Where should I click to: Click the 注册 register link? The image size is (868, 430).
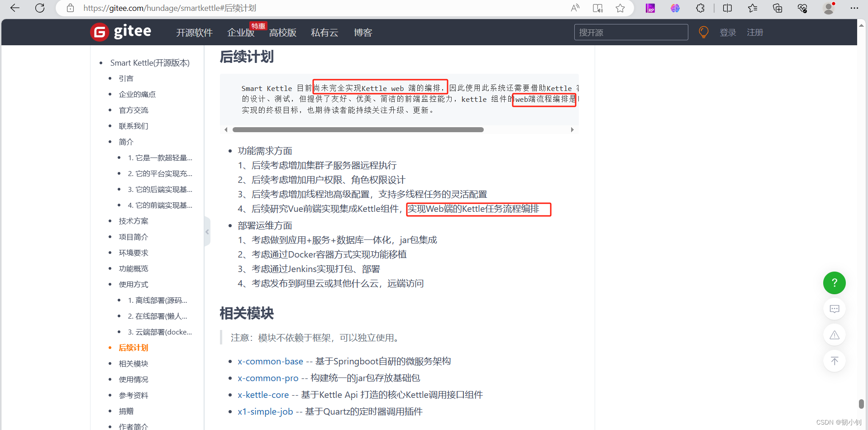755,33
